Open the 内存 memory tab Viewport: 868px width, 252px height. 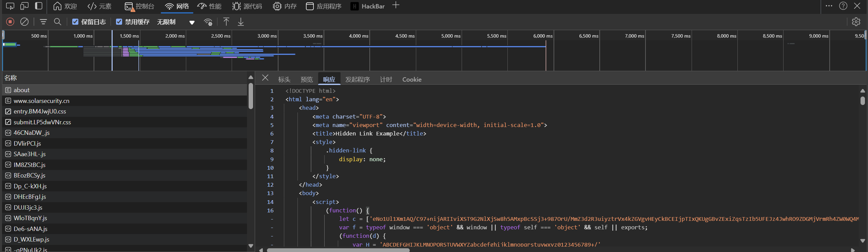click(x=285, y=6)
